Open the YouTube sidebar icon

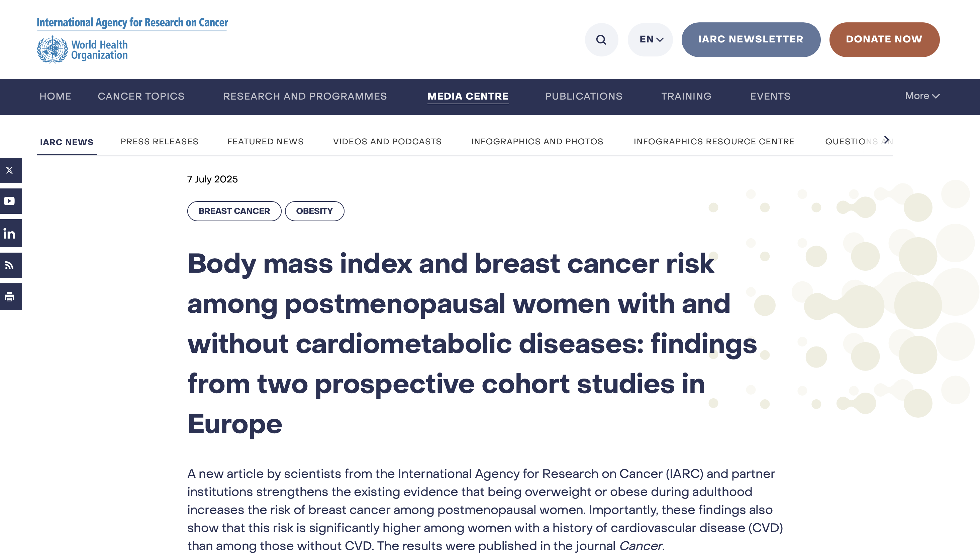point(10,201)
